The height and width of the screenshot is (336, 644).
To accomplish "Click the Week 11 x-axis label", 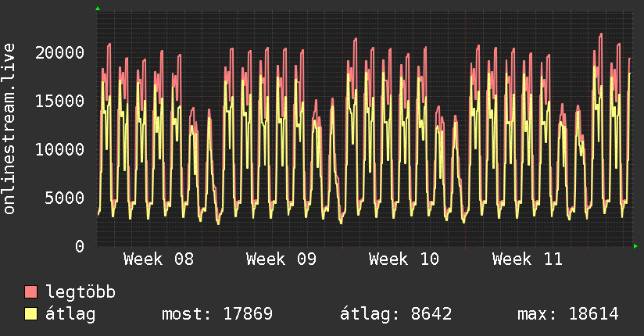I will pyautogui.click(x=527, y=259).
